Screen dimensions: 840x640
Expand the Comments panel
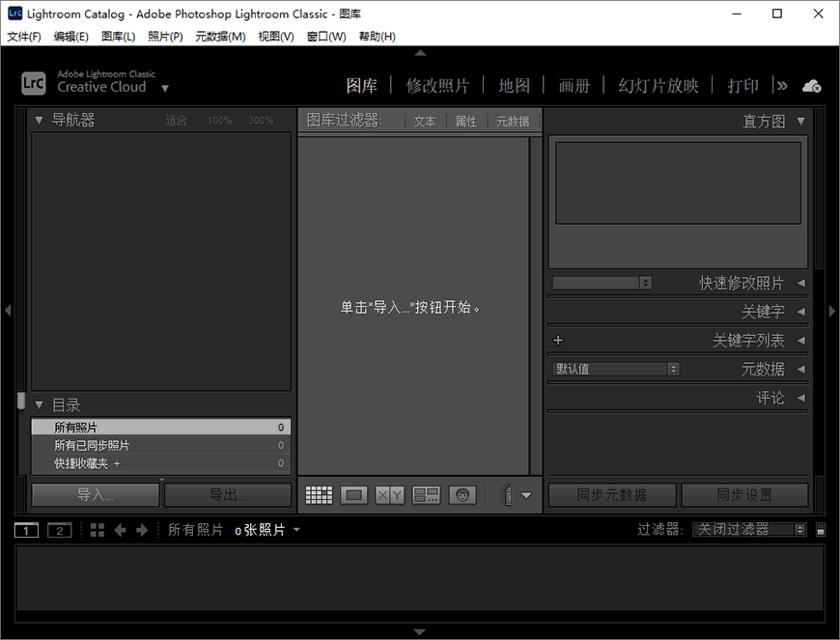pyautogui.click(x=800, y=398)
